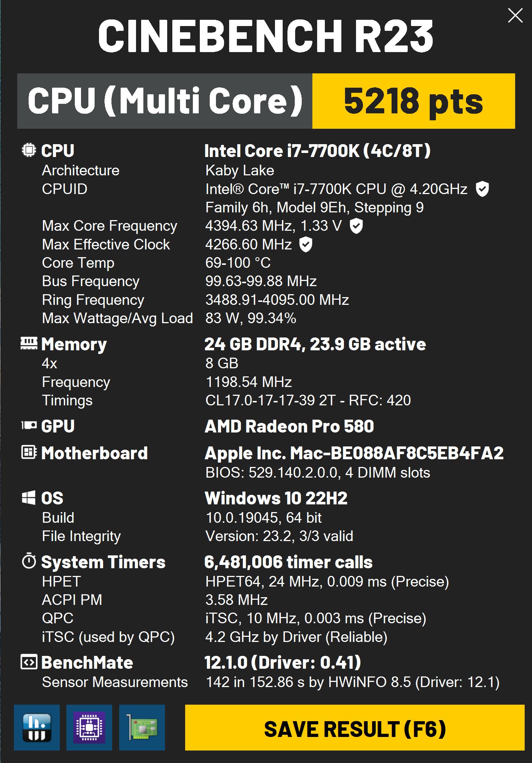The image size is (532, 763).
Task: Click the AMD Radeon Pro 580 text
Action: (289, 426)
